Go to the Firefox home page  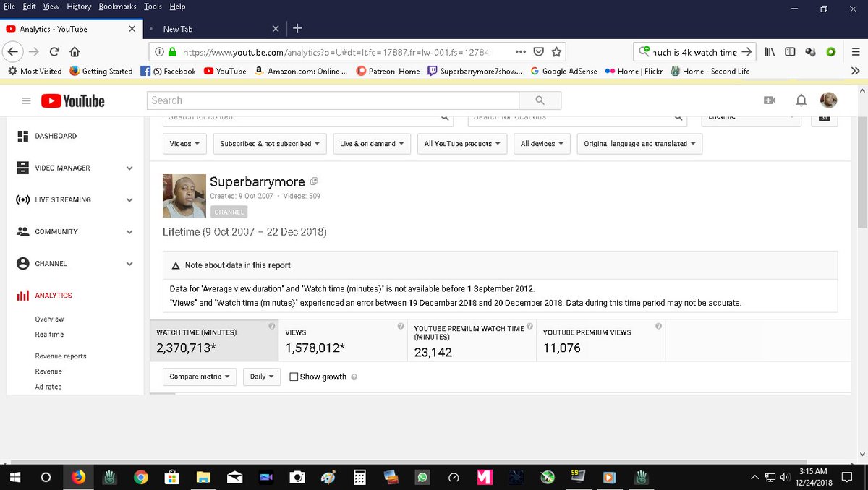[75, 52]
